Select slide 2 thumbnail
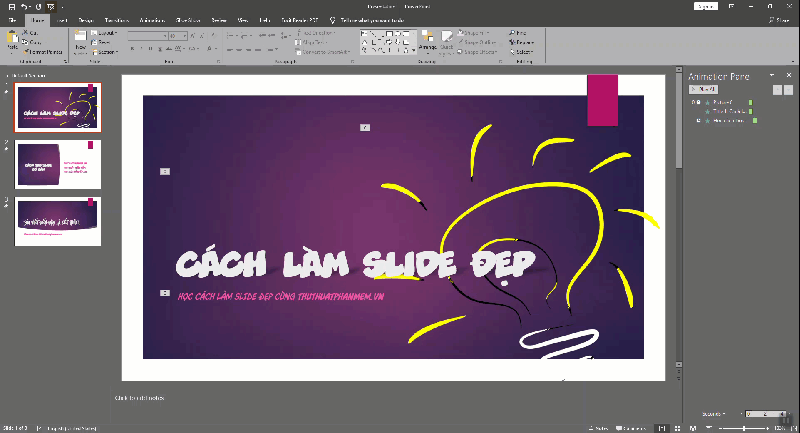The image size is (800, 433). [58, 165]
